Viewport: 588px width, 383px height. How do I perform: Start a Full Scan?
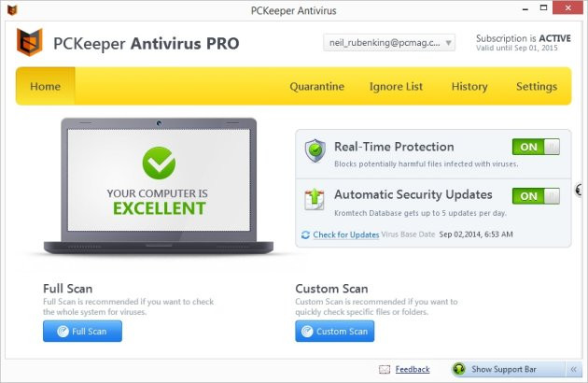[82, 332]
